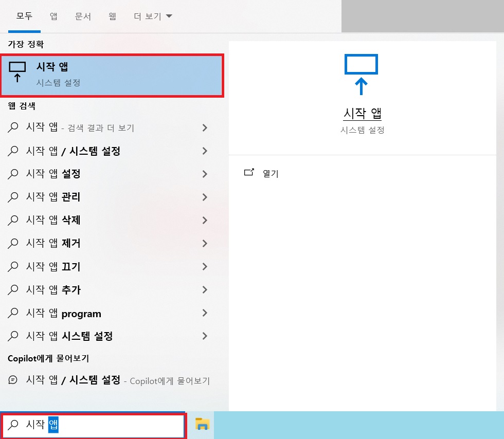Click search icon beside 시작 앱 program
The image size is (504, 439).
tap(13, 313)
